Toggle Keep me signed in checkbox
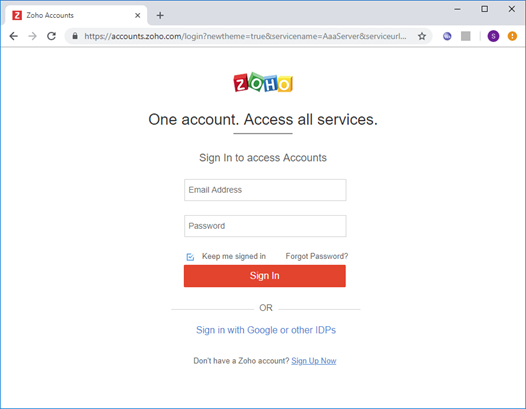 (x=190, y=257)
